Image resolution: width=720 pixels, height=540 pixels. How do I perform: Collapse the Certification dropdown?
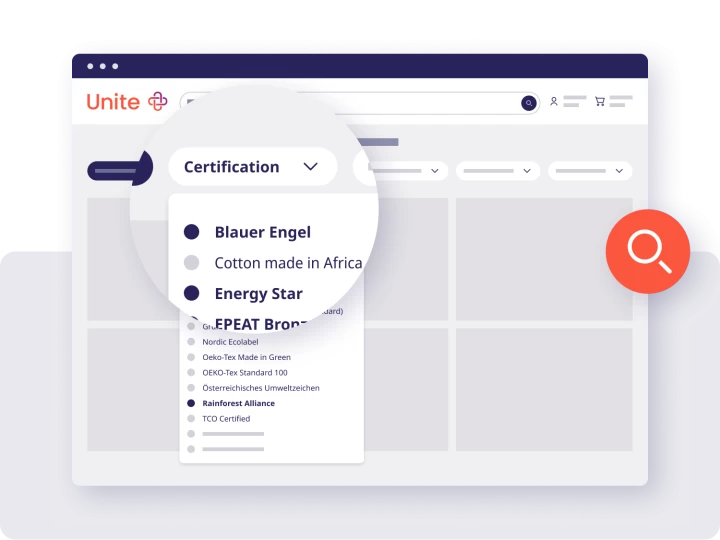coord(310,167)
